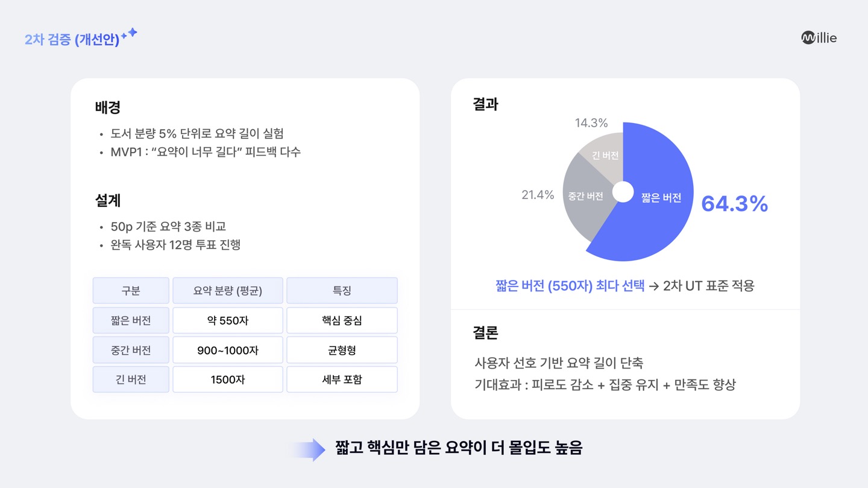This screenshot has height=488, width=868.
Task: Click the 1500자 table cell
Action: pyautogui.click(x=228, y=379)
